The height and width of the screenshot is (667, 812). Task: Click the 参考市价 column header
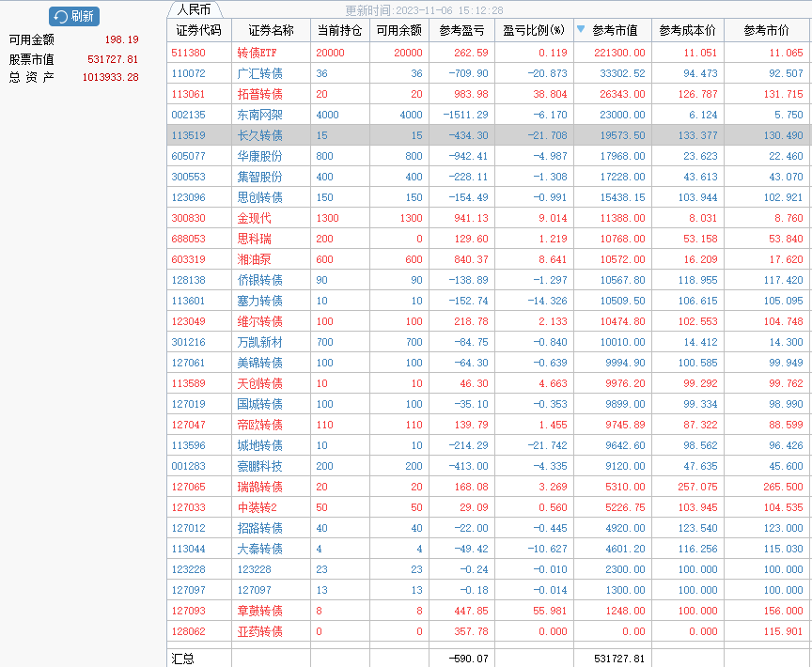click(767, 30)
